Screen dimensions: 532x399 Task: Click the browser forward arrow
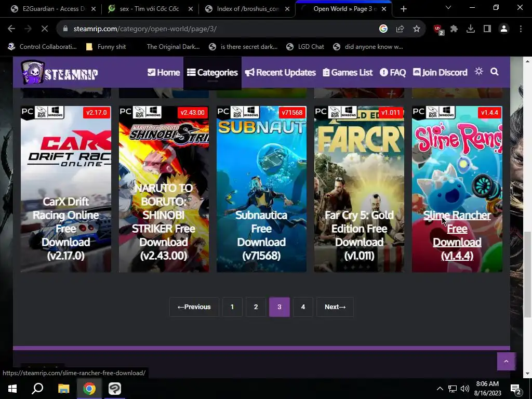click(x=28, y=29)
